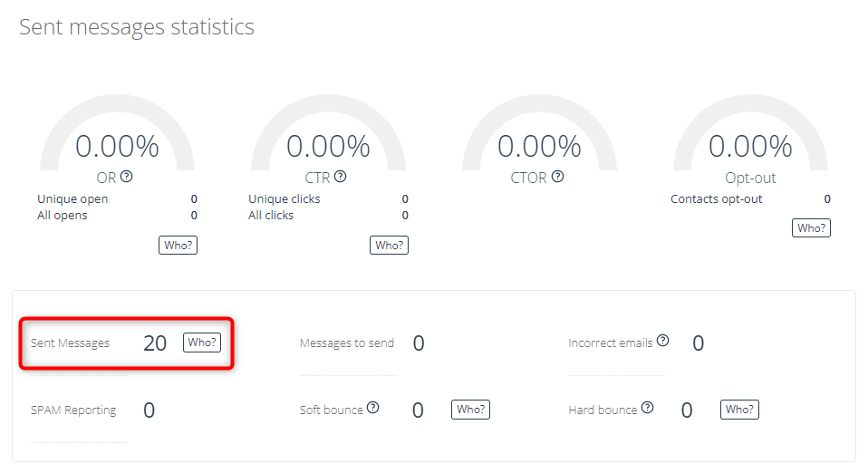Click Who? button next to Sent Messages
The image size is (868, 473).
tap(202, 343)
